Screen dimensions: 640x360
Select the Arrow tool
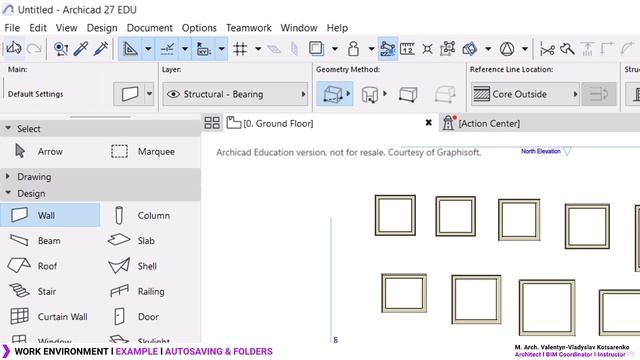[x=39, y=151]
